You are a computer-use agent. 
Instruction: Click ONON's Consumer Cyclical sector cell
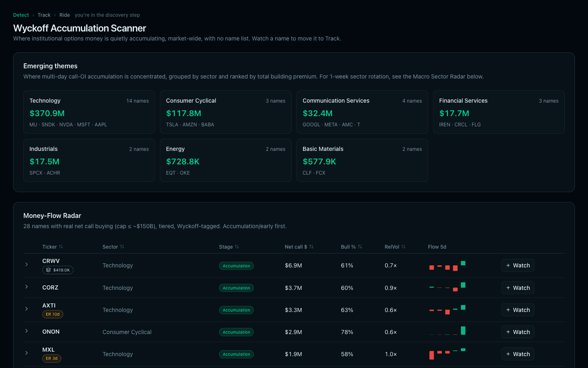pyautogui.click(x=127, y=332)
